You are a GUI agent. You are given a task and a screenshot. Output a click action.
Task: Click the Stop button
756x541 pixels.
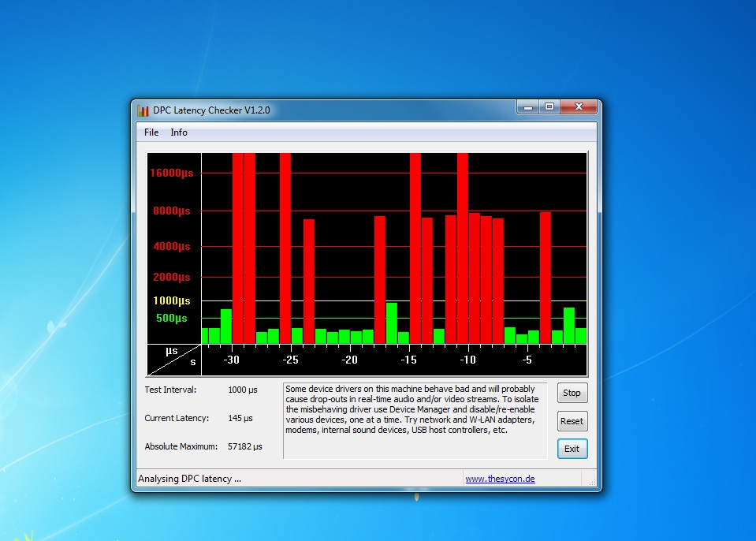572,393
